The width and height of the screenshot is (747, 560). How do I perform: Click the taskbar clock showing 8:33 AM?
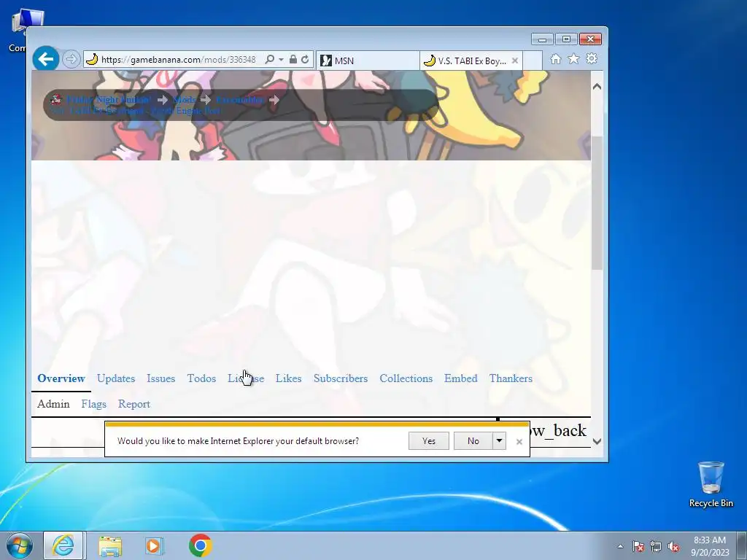[x=710, y=546]
